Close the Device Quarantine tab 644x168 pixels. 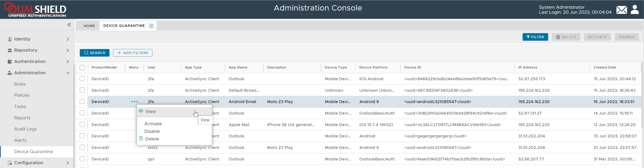(x=151, y=26)
